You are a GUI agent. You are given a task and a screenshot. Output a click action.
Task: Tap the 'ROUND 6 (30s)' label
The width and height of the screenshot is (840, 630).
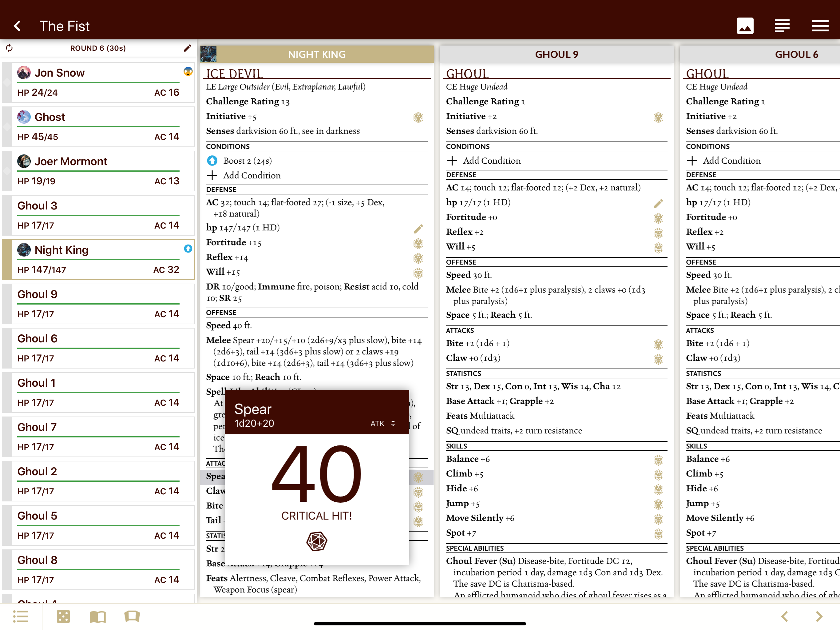click(x=98, y=48)
